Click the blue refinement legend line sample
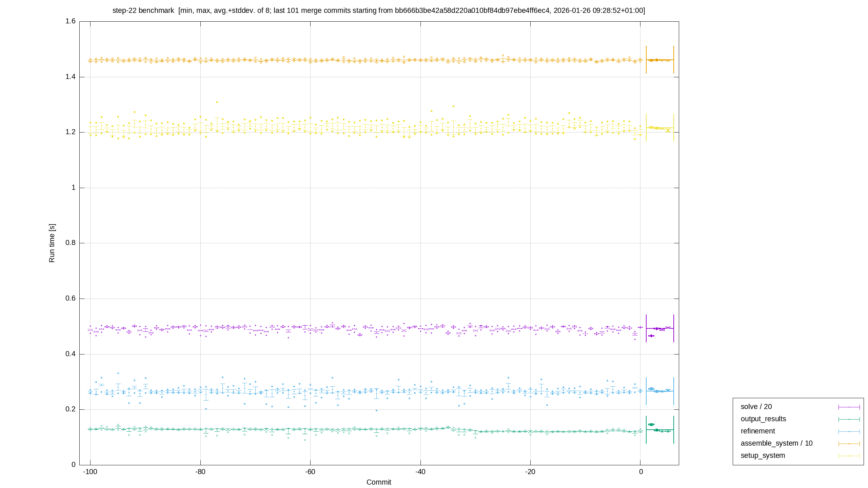This screenshot has width=868, height=488. (x=849, y=431)
